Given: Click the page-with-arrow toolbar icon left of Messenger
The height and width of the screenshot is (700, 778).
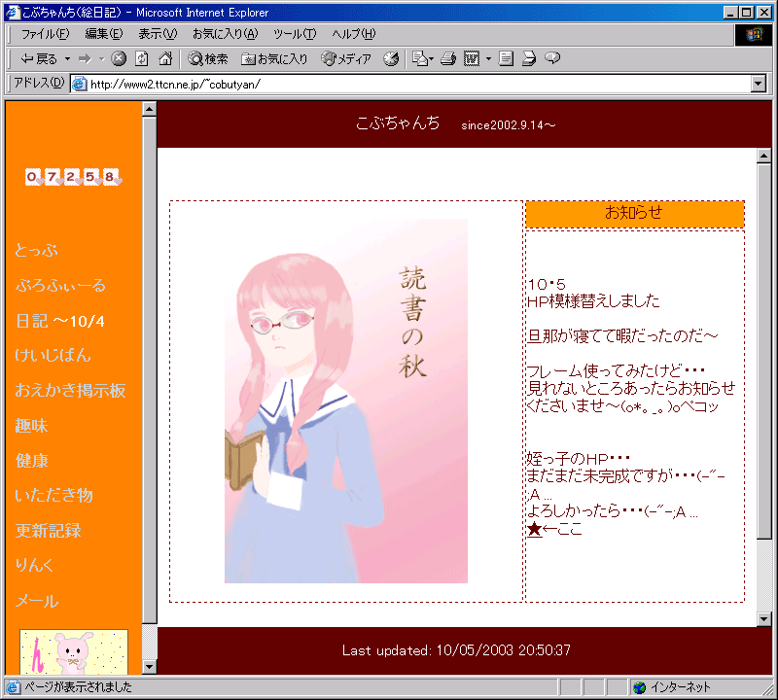Looking at the screenshot, I should (529, 58).
